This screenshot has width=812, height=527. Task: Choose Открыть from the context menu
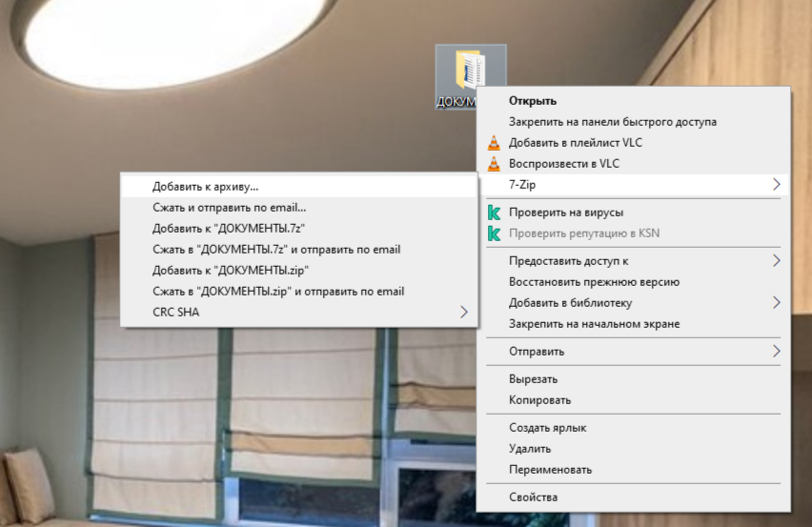pyautogui.click(x=633, y=101)
